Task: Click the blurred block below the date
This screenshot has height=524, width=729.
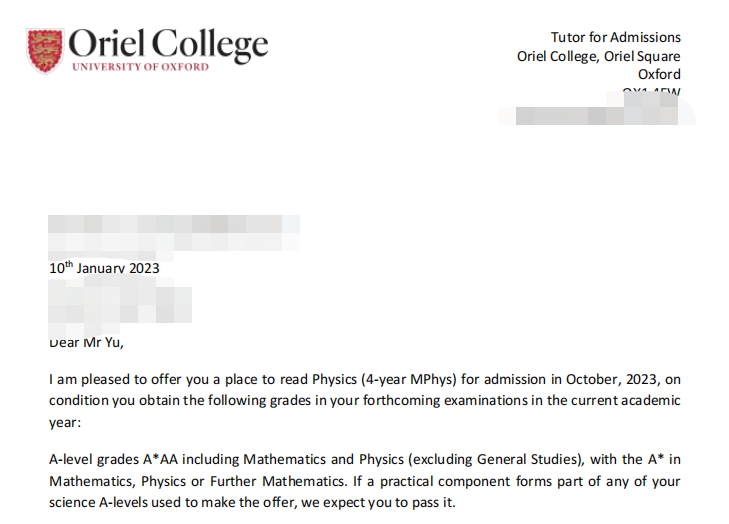Action: coord(120,300)
